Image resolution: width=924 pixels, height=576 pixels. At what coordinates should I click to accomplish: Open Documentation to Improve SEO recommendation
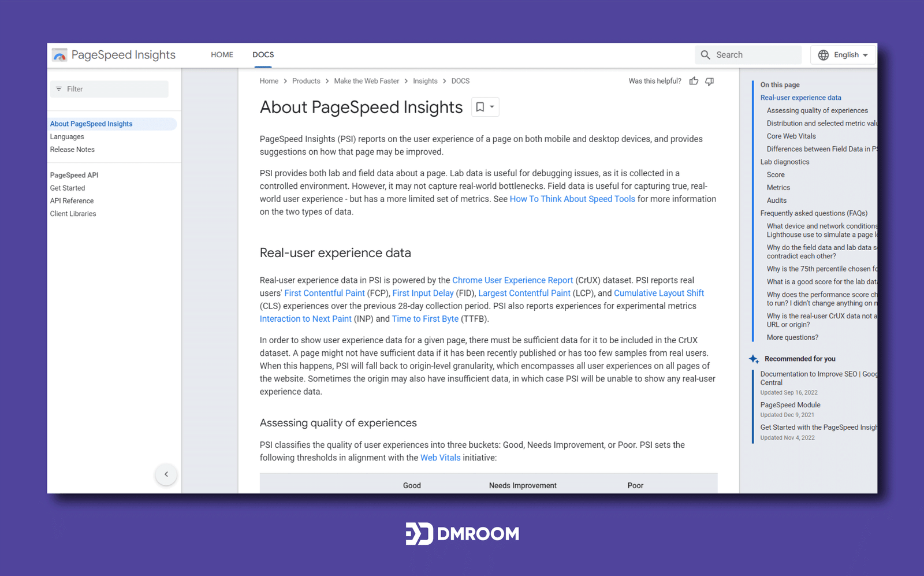pyautogui.click(x=819, y=378)
